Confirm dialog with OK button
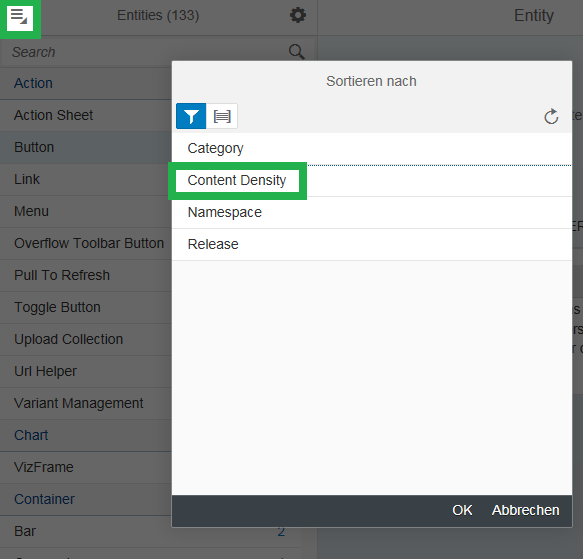 pyautogui.click(x=462, y=510)
